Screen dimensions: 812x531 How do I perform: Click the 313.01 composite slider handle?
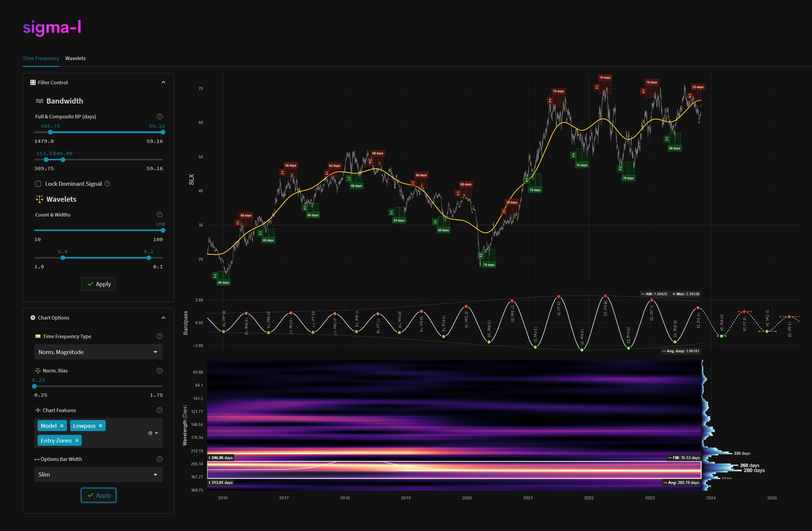46,160
